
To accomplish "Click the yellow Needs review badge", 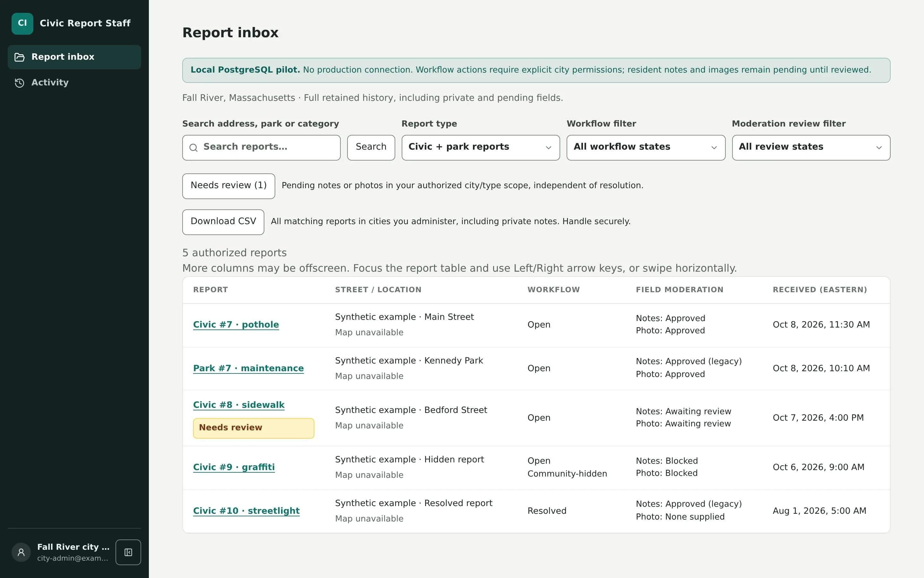I will 253,428.
